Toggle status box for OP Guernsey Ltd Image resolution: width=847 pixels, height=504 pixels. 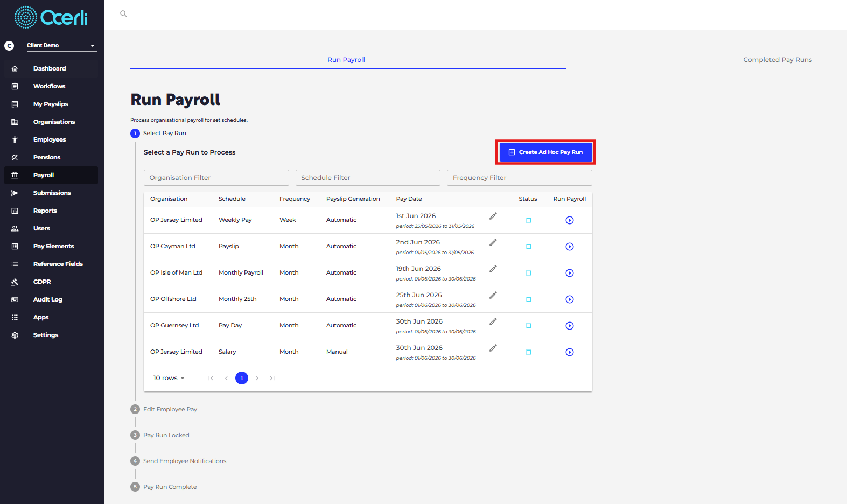(529, 326)
